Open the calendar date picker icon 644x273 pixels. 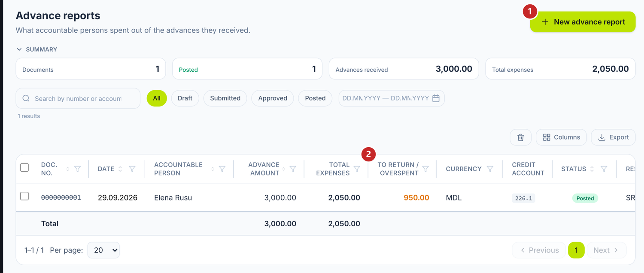click(x=436, y=98)
